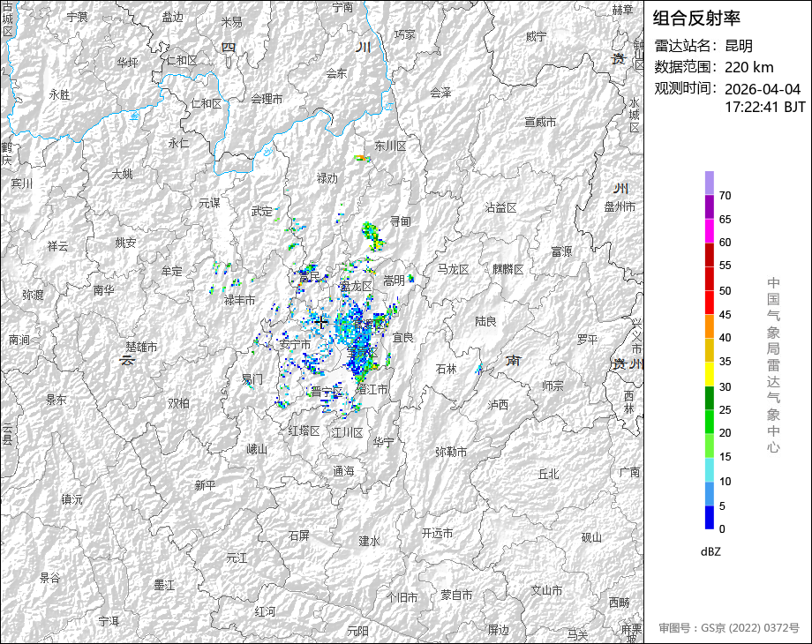This screenshot has height=644, width=812.
Task: Click the 巧家 map label
Action: [405, 34]
